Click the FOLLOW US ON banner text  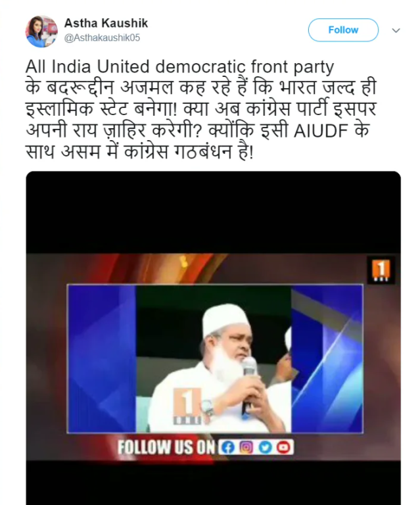(166, 447)
